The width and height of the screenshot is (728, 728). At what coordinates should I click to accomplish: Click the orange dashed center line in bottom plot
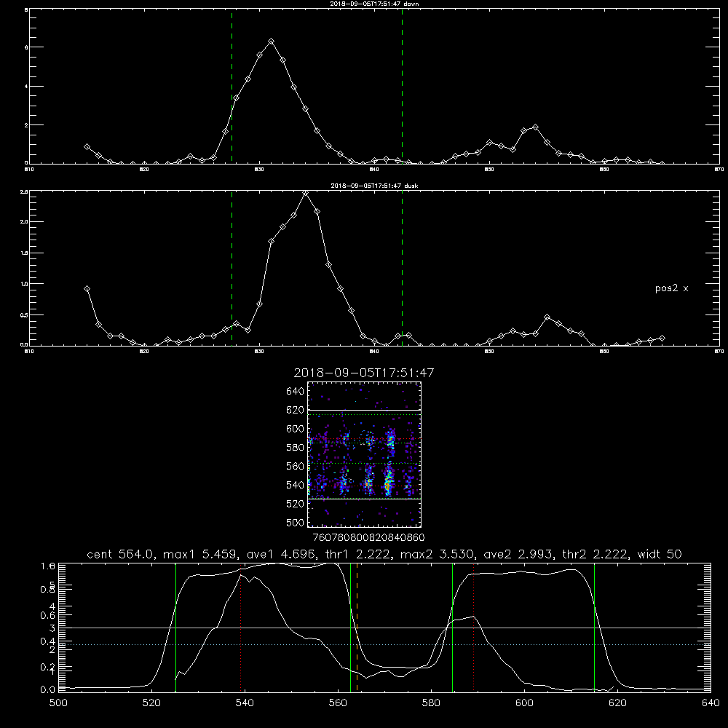coord(357,627)
